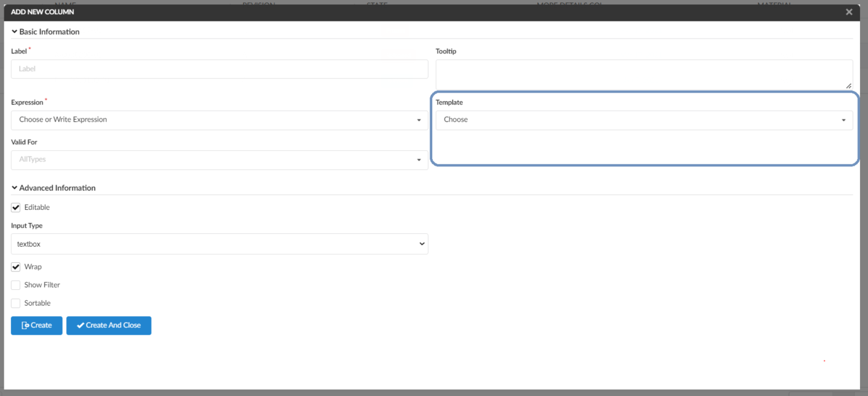Tick the Sortable checkbox
This screenshot has width=868, height=396.
click(x=16, y=303)
